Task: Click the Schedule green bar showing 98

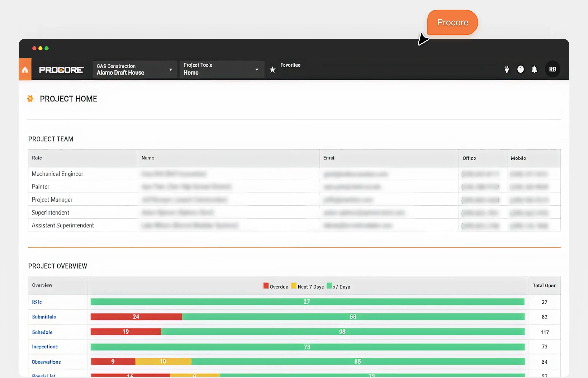Action: (x=343, y=332)
